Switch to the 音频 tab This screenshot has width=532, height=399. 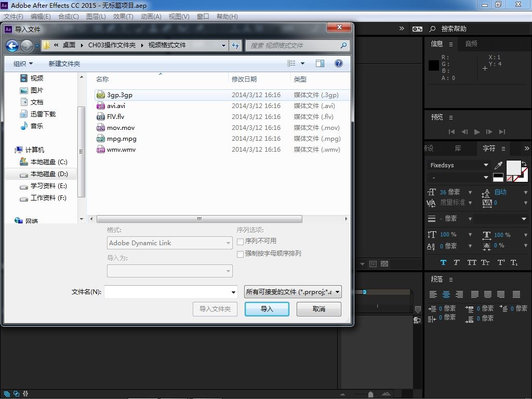[x=471, y=44]
